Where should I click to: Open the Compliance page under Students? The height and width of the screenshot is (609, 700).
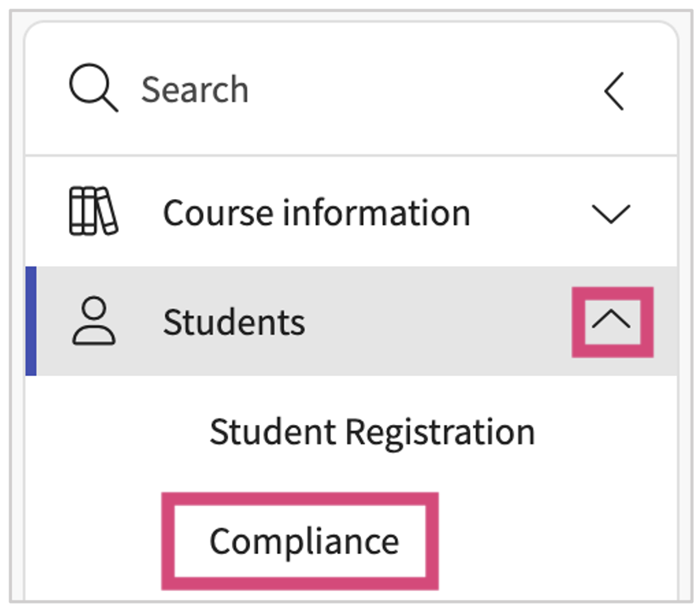pos(304,541)
